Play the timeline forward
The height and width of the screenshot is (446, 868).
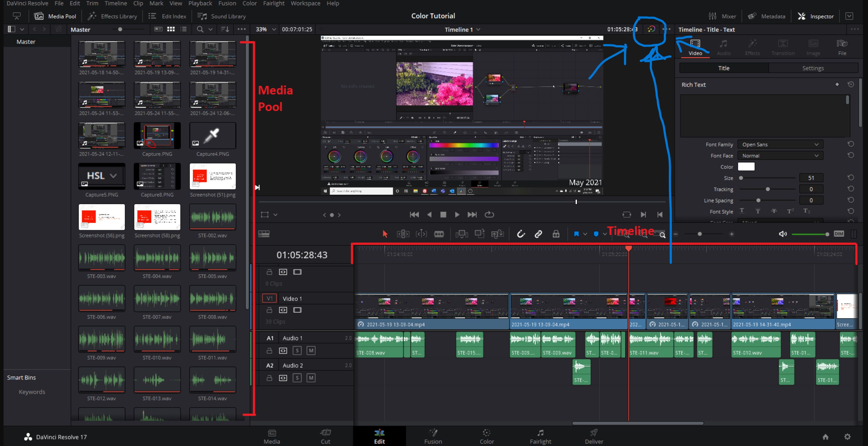[457, 214]
